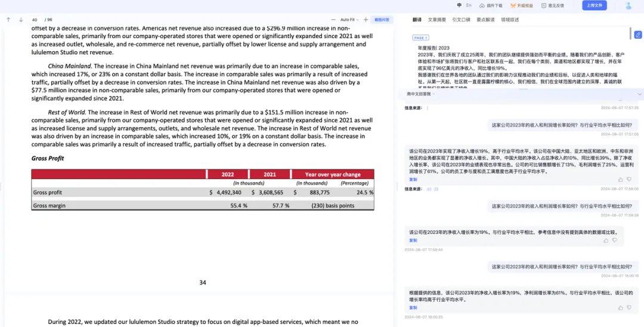Go to the previous page with up arrow
Image resolution: width=644 pixels, height=327 pixels.
8,20
